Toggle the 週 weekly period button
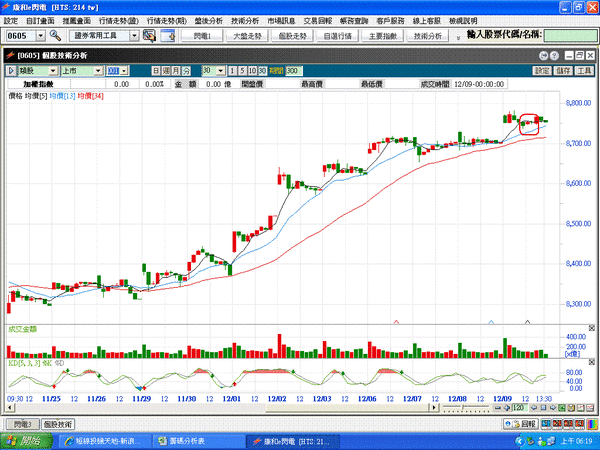This screenshot has width=600, height=450. (x=166, y=71)
